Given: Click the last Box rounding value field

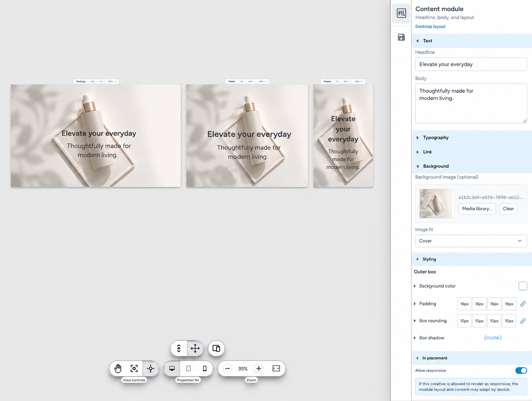Looking at the screenshot, I should [x=509, y=321].
